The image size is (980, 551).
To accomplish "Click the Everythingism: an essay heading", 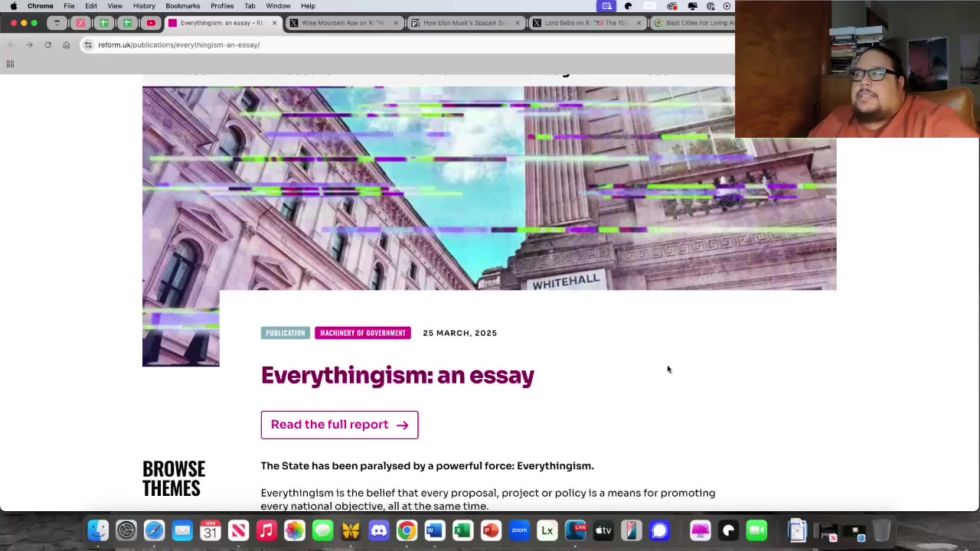I will point(397,375).
